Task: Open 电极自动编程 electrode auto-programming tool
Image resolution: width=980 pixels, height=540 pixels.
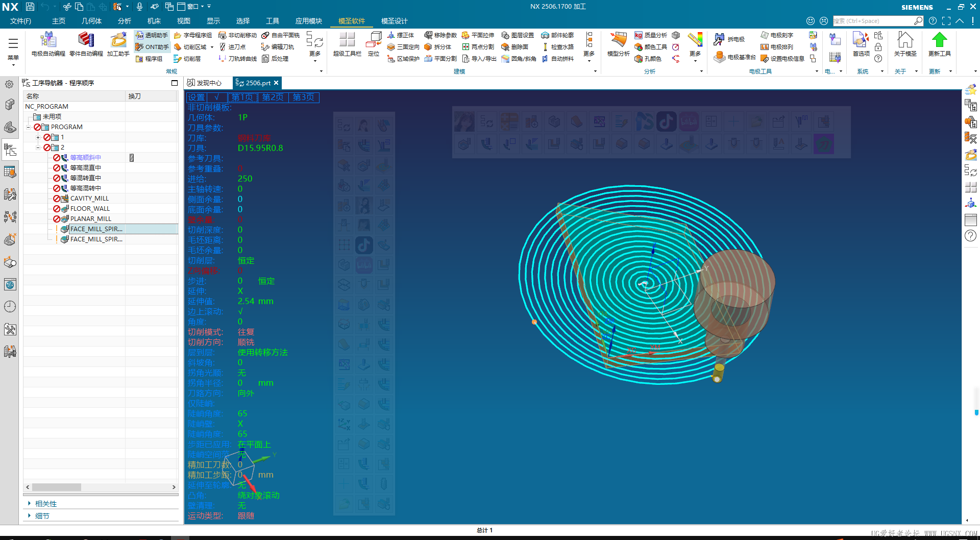Action: pos(48,41)
